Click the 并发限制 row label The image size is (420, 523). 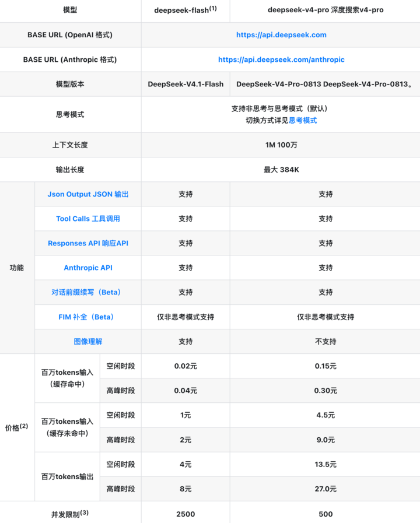(x=70, y=514)
